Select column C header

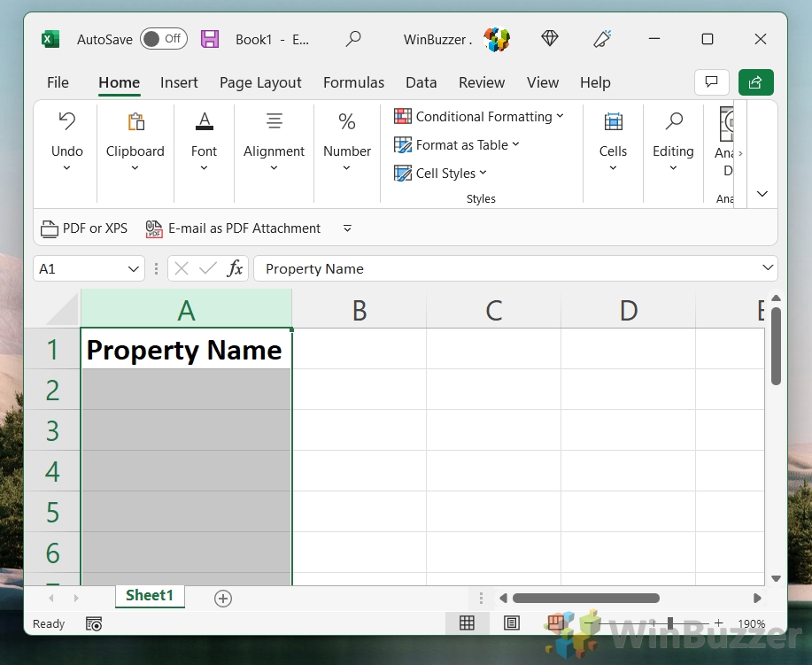tap(494, 309)
